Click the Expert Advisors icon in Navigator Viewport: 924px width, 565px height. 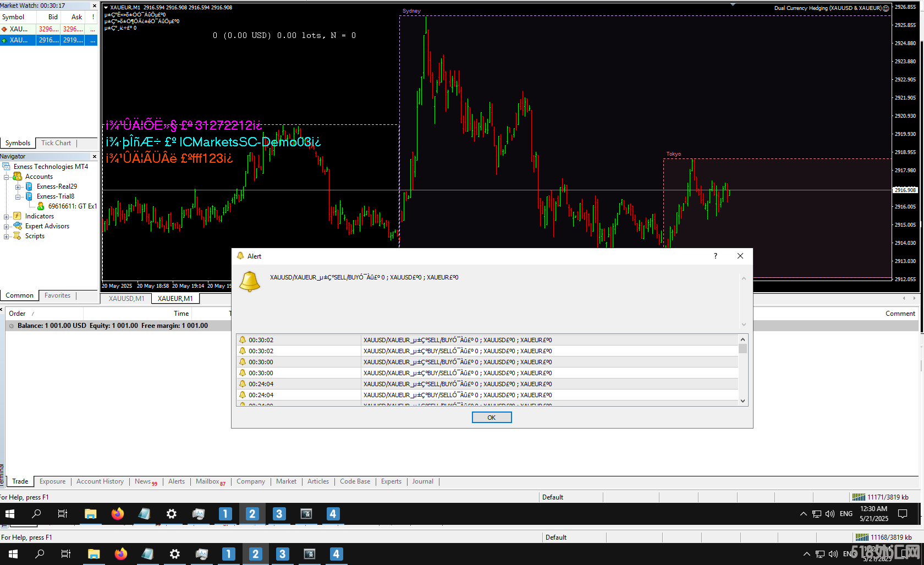[x=18, y=226]
